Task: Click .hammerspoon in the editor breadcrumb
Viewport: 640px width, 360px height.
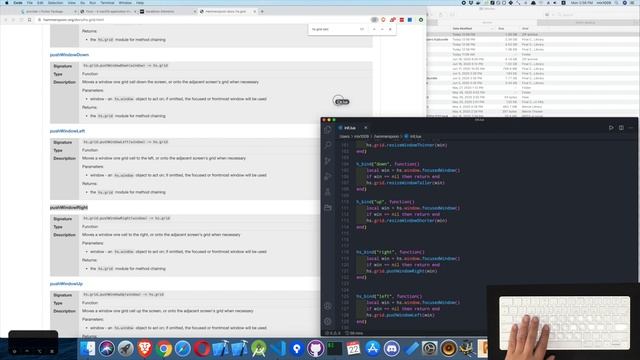Action: tap(386, 136)
